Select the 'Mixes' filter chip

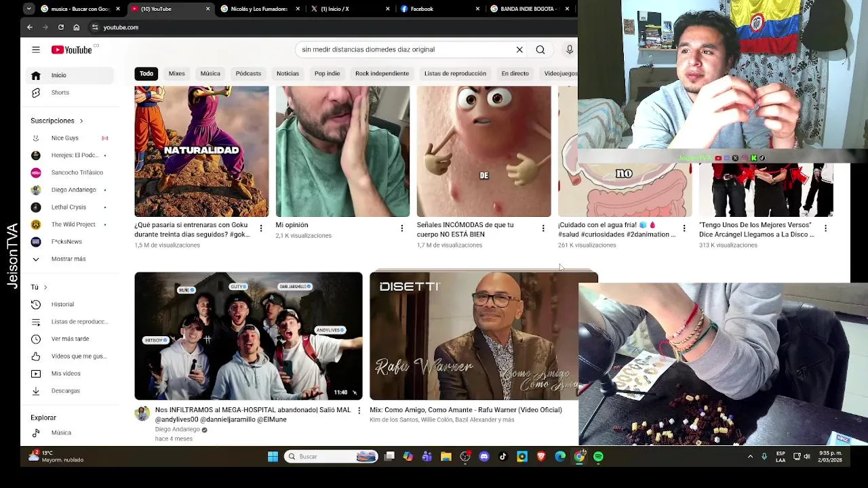pos(176,73)
